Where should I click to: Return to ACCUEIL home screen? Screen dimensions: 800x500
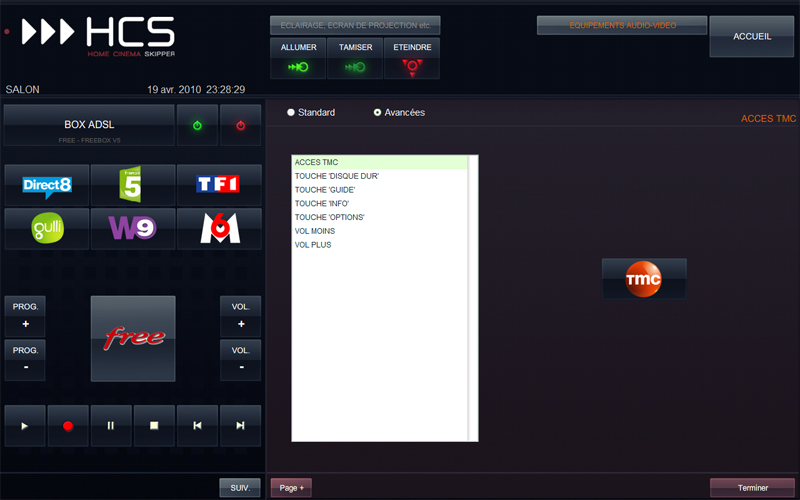pos(752,36)
